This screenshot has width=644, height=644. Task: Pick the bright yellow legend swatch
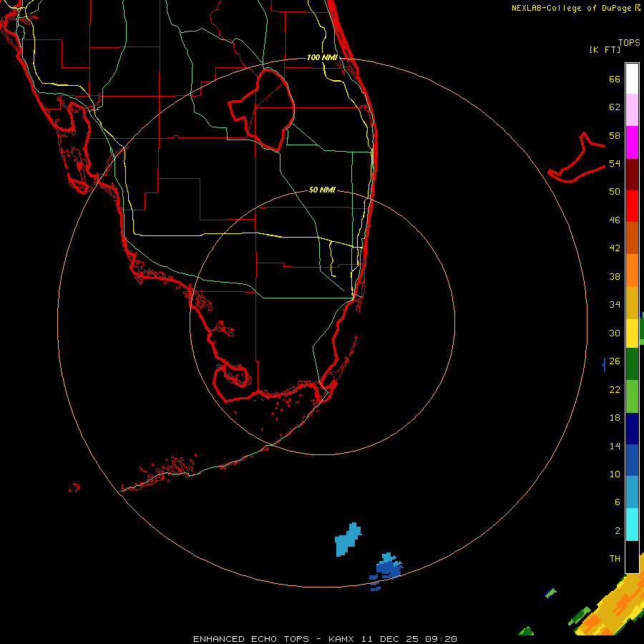(632, 333)
